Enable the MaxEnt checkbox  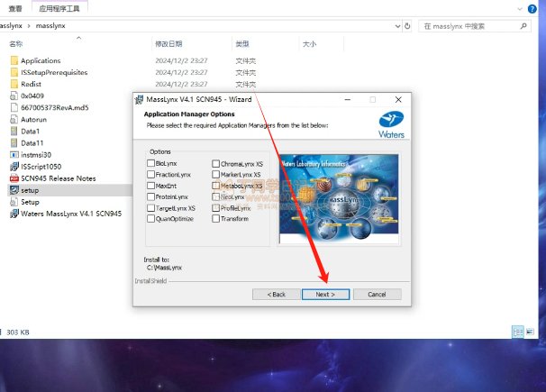click(150, 186)
